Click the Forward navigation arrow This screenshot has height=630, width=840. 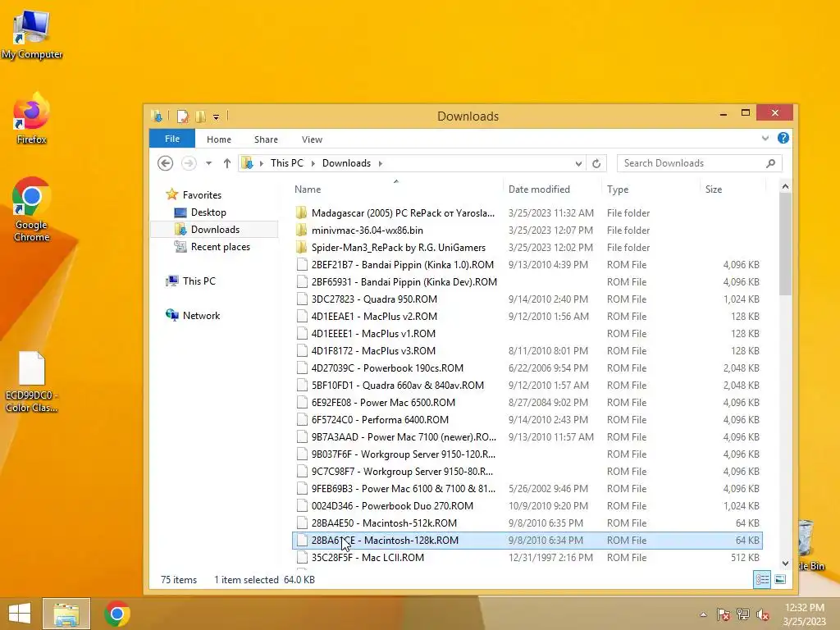click(x=189, y=163)
